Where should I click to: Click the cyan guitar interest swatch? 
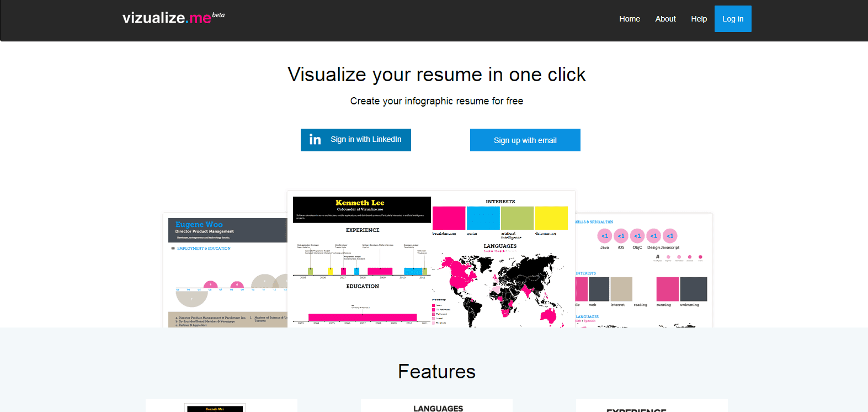pyautogui.click(x=483, y=218)
